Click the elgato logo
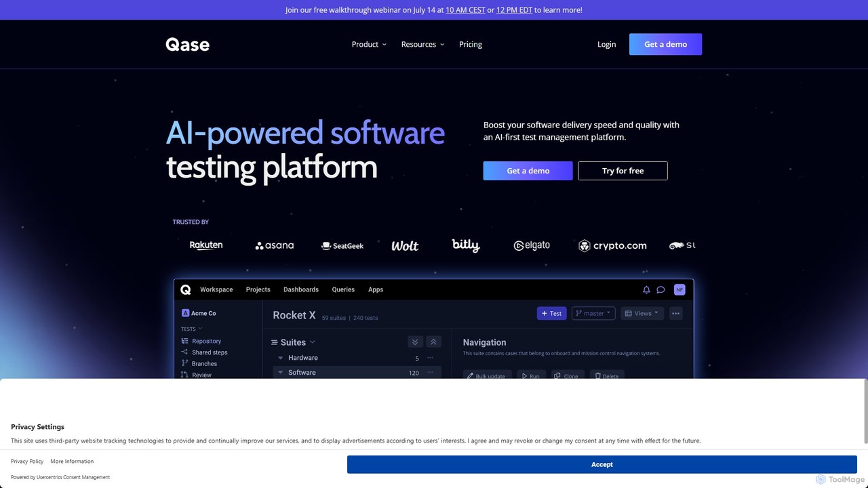The image size is (868, 488). click(x=532, y=245)
